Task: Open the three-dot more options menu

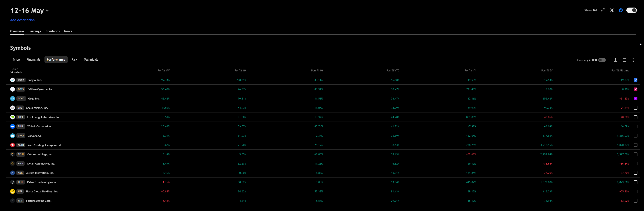Action: tap(633, 60)
